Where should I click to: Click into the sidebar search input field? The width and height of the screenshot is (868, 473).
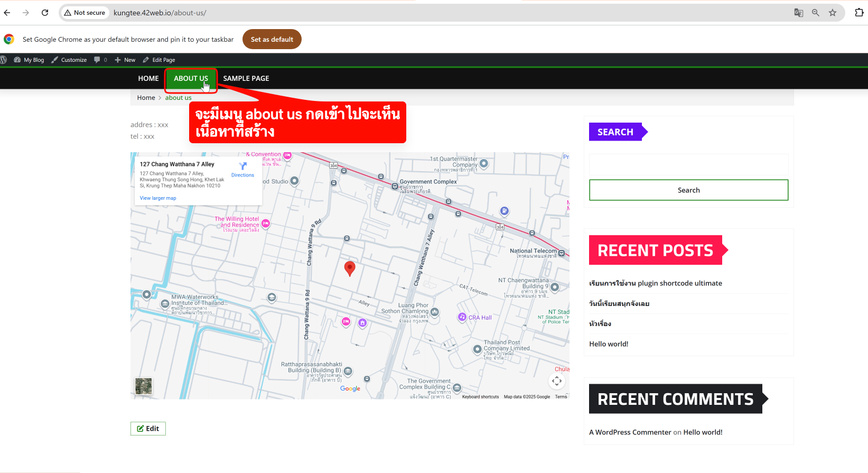pyautogui.click(x=688, y=165)
